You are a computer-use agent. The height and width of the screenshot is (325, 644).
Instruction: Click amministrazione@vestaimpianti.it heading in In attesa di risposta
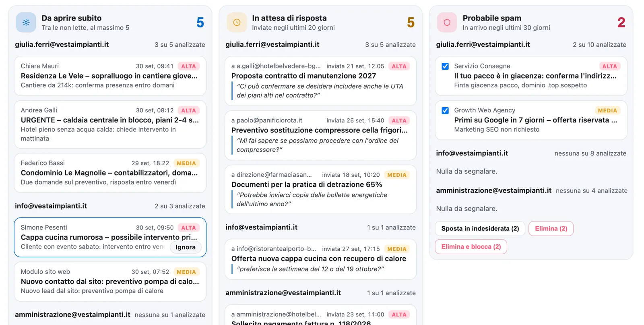283,293
